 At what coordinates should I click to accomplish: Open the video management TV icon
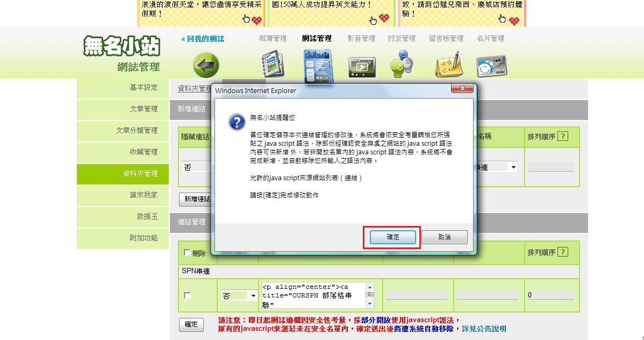pos(362,67)
